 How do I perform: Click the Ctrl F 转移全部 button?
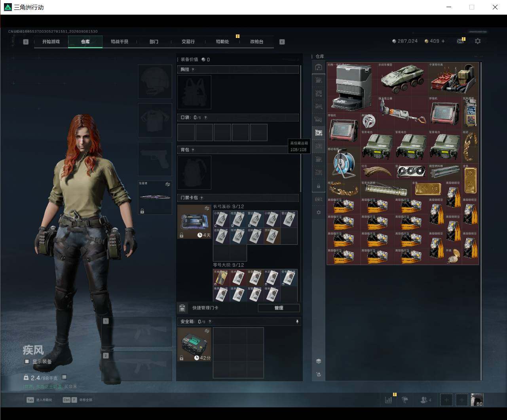click(77, 400)
